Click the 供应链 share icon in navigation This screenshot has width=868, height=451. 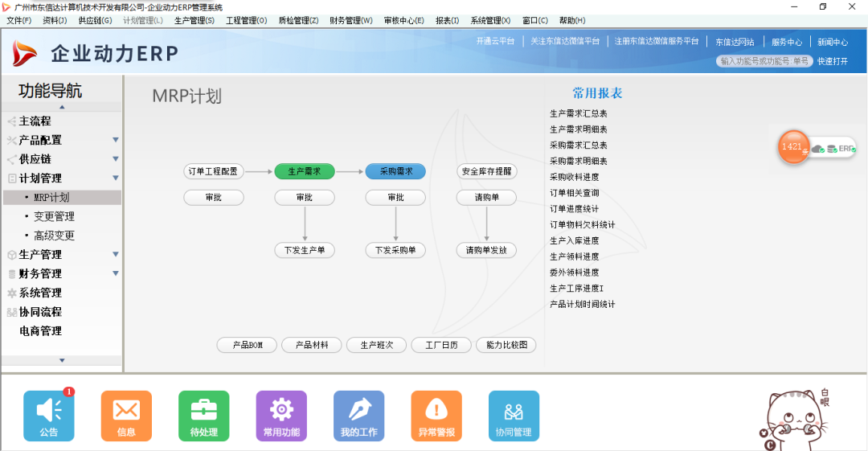(11, 159)
